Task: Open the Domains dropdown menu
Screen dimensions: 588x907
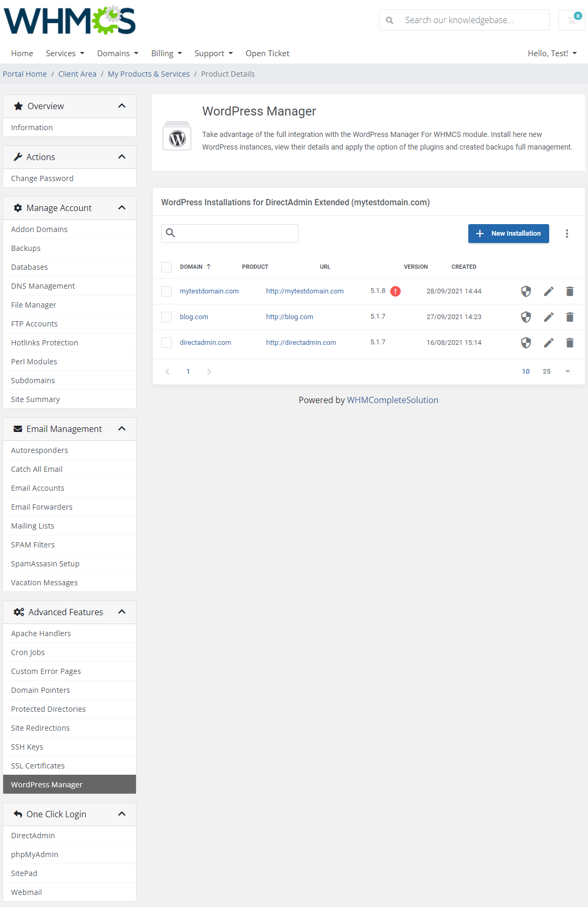Action: [118, 54]
